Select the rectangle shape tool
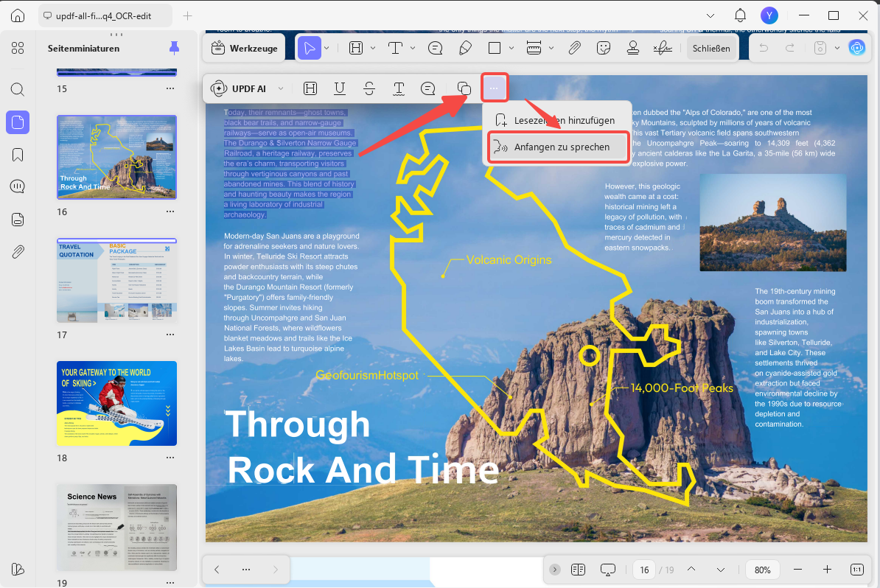The width and height of the screenshot is (880, 588). coord(495,48)
